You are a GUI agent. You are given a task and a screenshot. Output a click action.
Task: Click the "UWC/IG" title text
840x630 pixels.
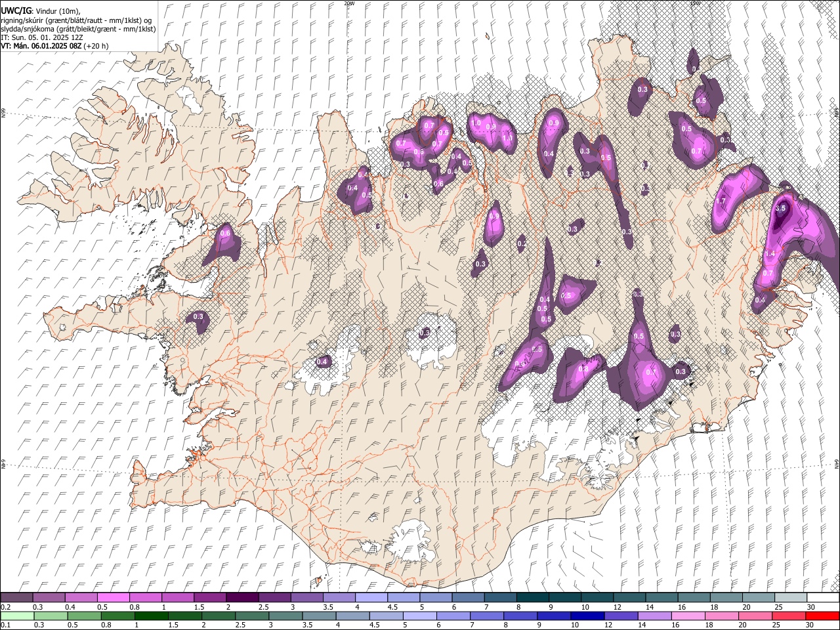(x=16, y=10)
